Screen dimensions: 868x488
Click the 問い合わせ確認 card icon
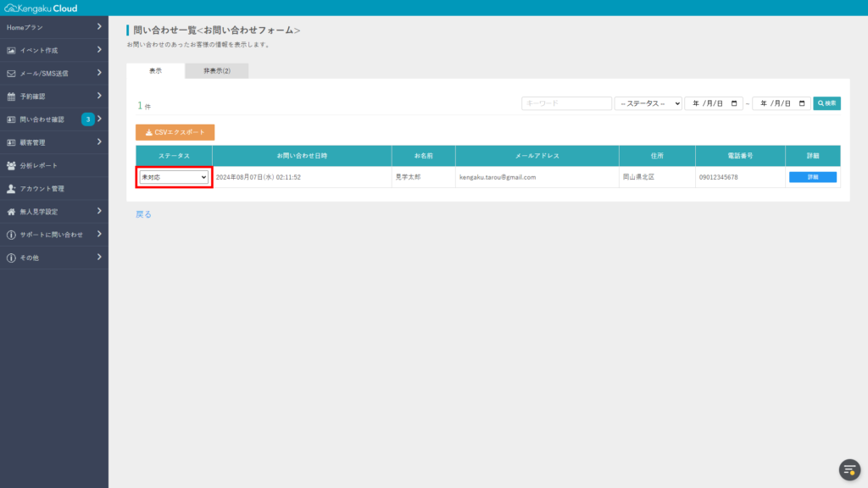tap(11, 119)
